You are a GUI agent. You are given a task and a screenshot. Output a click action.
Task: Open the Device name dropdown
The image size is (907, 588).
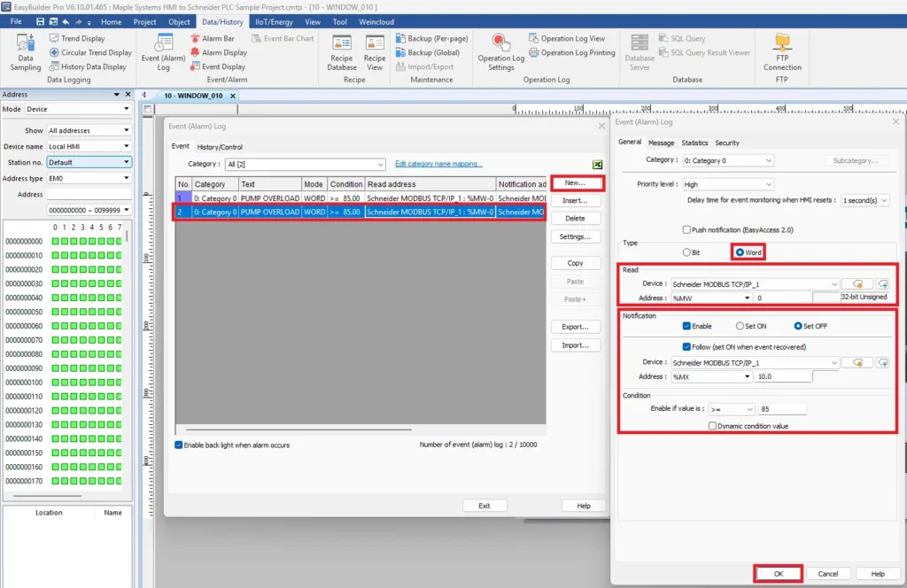[89, 146]
